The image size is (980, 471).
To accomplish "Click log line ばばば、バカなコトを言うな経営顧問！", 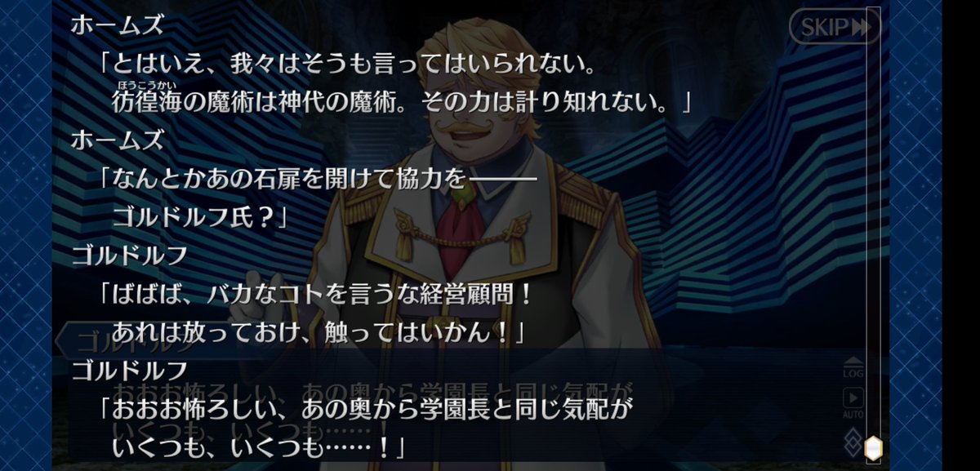I will pyautogui.click(x=315, y=293).
